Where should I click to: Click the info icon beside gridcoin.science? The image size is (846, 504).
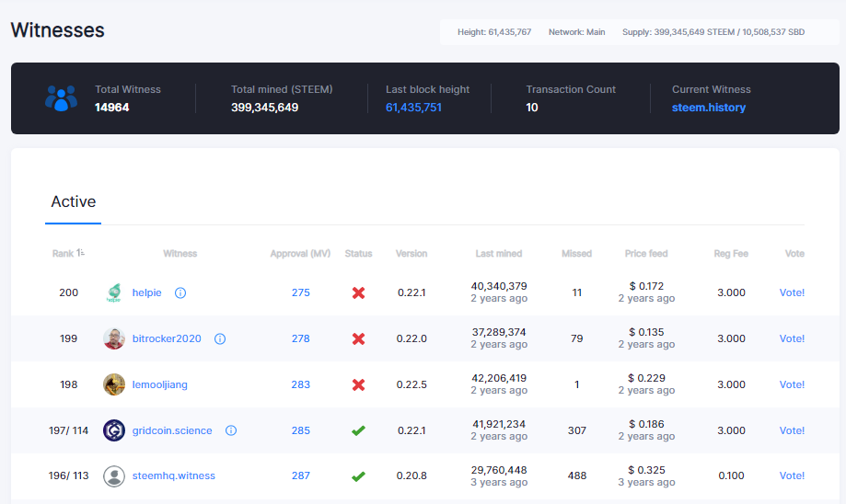(231, 430)
